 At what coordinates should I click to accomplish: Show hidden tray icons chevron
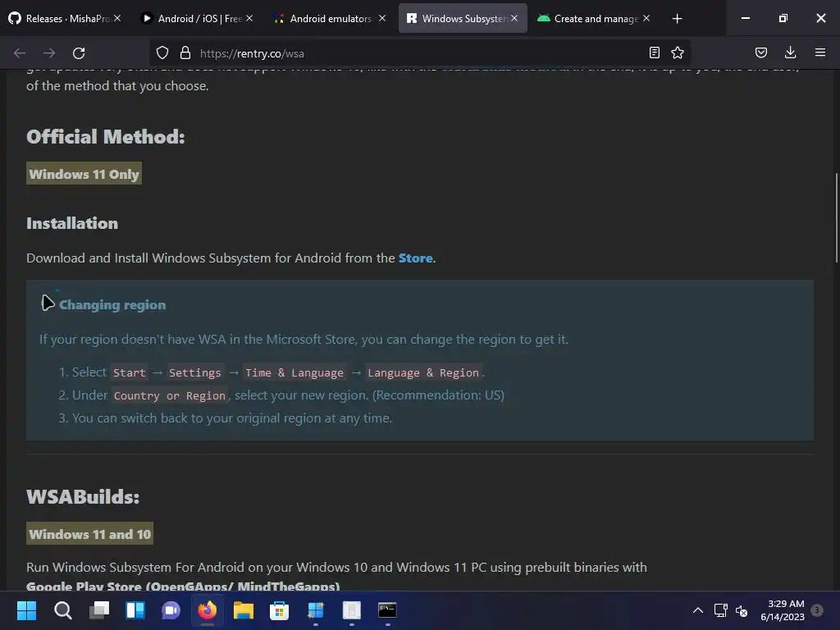[x=697, y=610]
